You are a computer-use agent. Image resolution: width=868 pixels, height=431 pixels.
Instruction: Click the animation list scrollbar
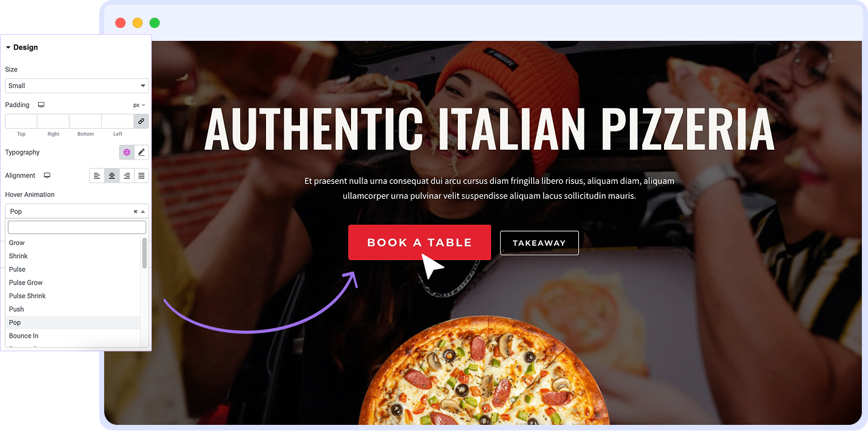[144, 253]
